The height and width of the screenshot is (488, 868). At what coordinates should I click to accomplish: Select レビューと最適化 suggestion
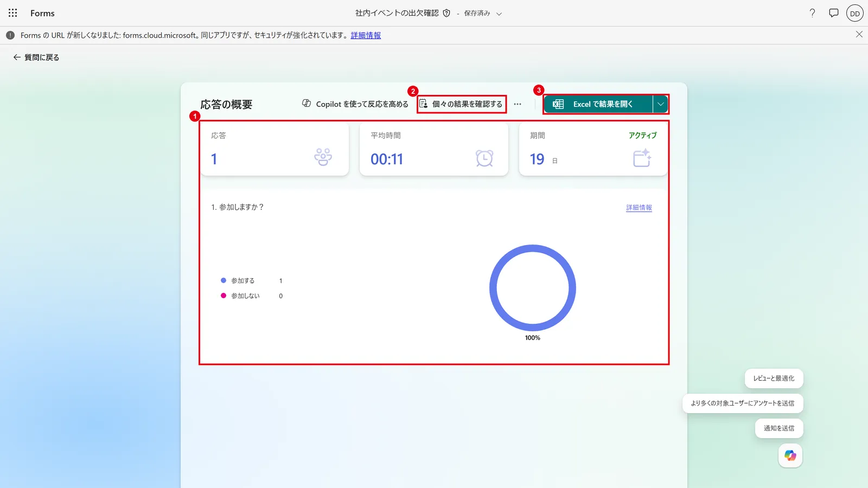tap(774, 378)
